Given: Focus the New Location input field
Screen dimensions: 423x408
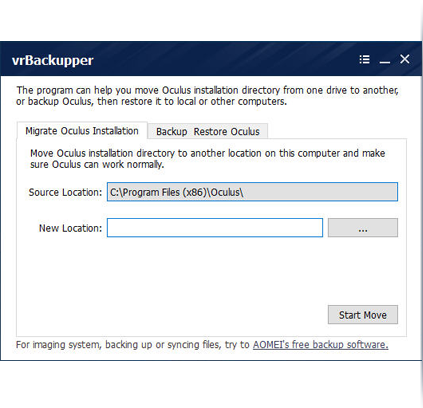Looking at the screenshot, I should [215, 228].
